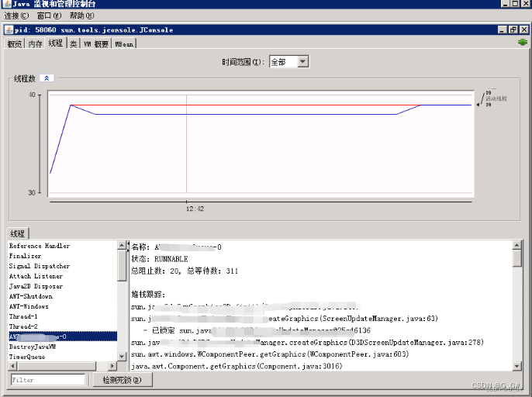The height and width of the screenshot is (397, 532).
Task: Open the 连接 menu
Action: pyautogui.click(x=16, y=16)
